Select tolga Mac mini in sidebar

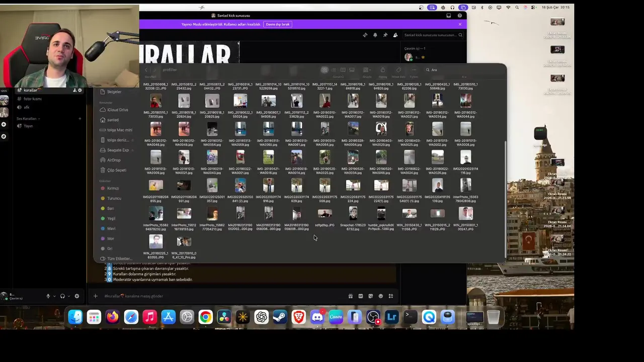coord(120,130)
